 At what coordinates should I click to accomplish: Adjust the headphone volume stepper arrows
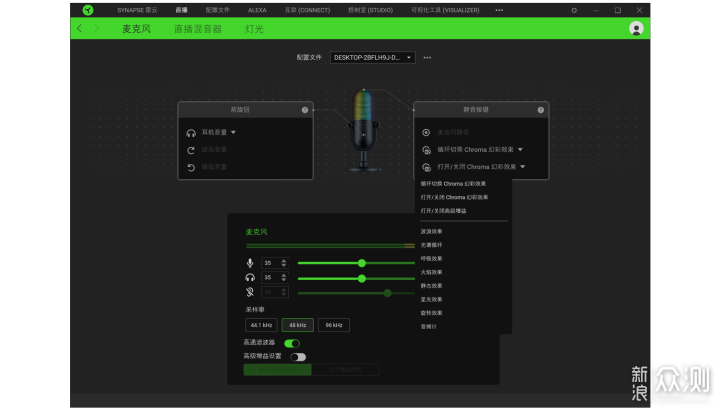(x=284, y=277)
